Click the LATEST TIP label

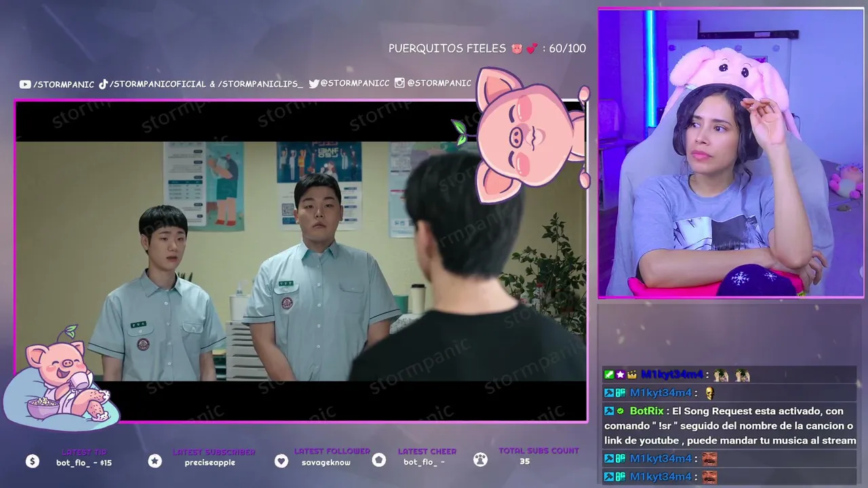coord(84,452)
